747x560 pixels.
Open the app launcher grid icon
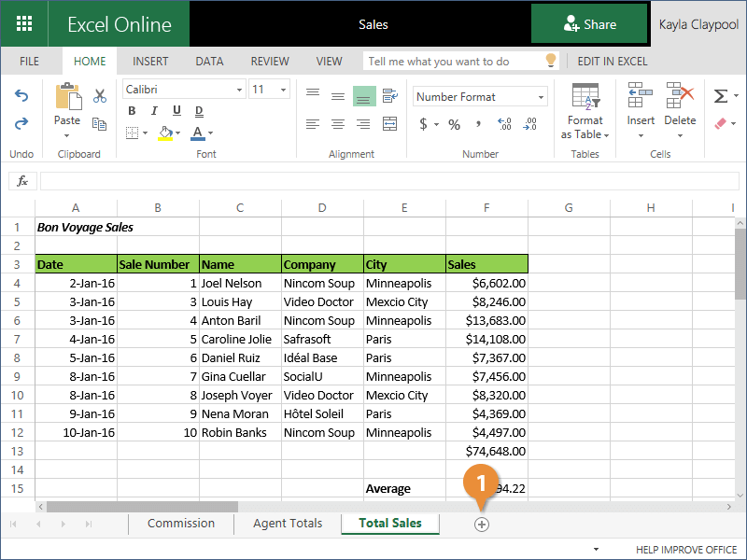click(24, 24)
